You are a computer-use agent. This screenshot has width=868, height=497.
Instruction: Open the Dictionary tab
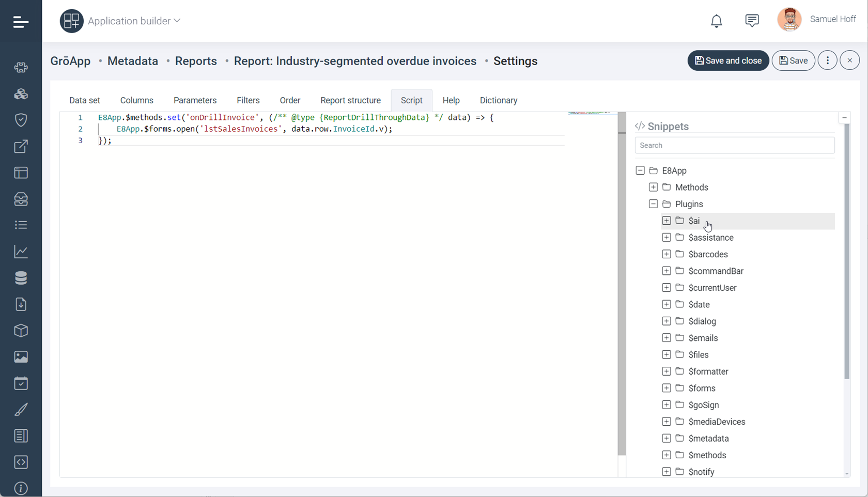click(x=498, y=100)
